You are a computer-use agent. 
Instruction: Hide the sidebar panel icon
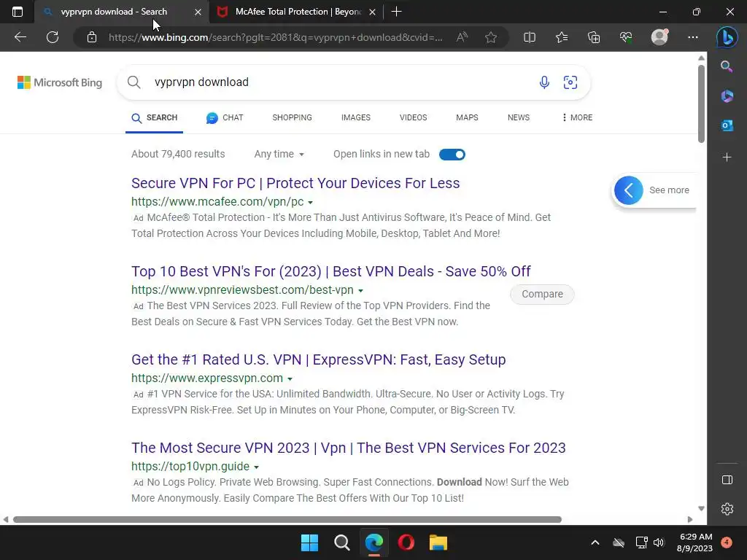tap(727, 480)
